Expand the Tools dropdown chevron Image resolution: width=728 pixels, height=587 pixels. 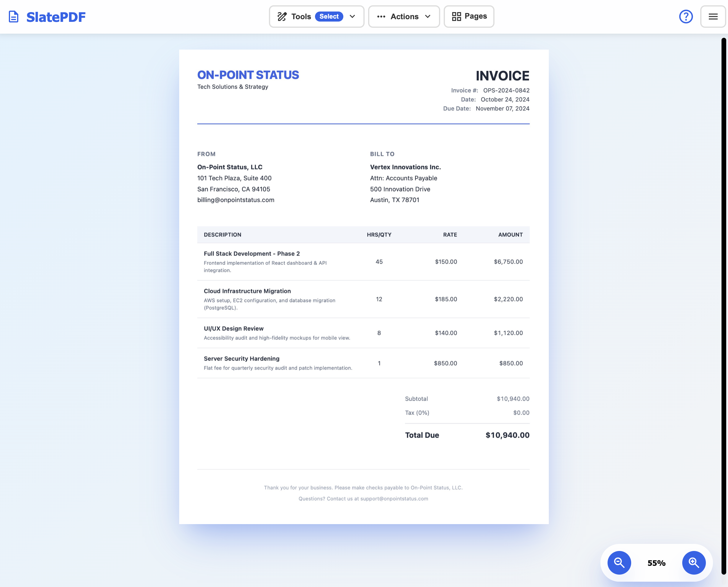(352, 16)
